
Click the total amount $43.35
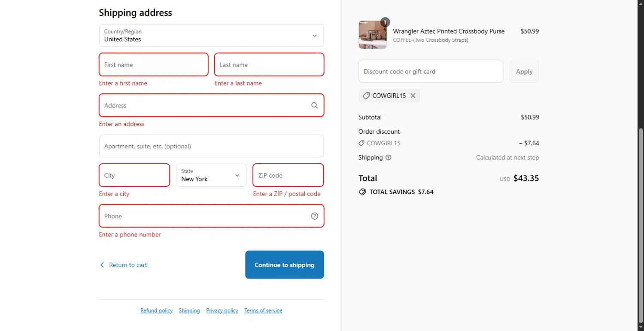coord(526,178)
